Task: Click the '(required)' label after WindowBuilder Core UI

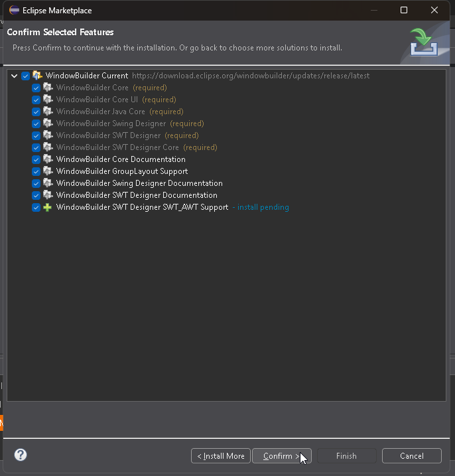Action: pos(159,100)
